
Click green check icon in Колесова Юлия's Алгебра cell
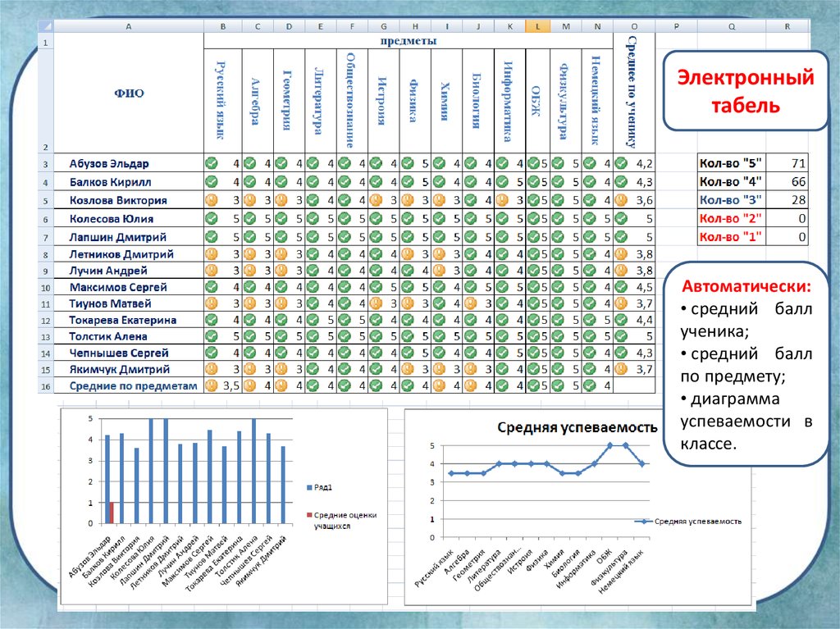(x=249, y=218)
